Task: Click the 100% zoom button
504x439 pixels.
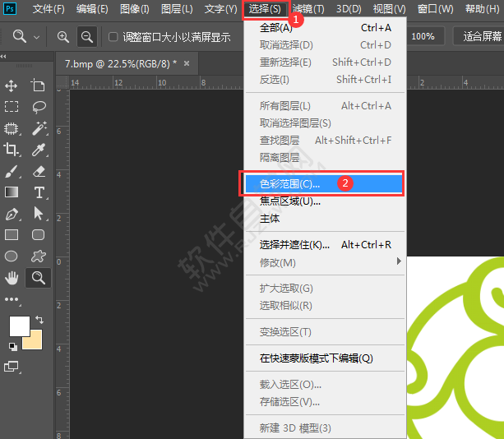Action: coord(423,36)
